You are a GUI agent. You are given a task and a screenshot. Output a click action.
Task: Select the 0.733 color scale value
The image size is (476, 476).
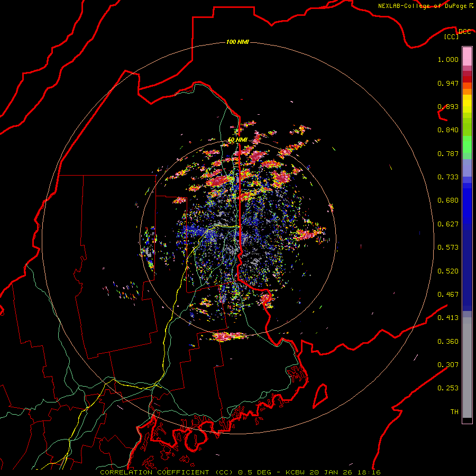tap(448, 177)
